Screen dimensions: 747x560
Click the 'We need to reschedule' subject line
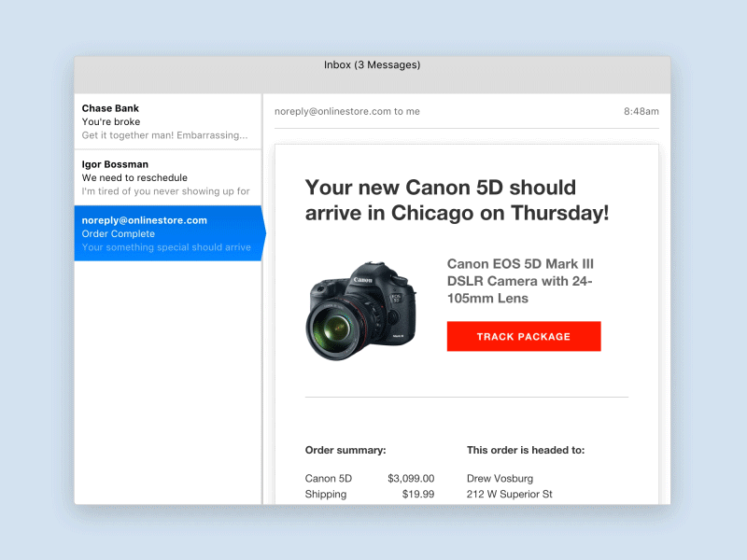point(134,177)
